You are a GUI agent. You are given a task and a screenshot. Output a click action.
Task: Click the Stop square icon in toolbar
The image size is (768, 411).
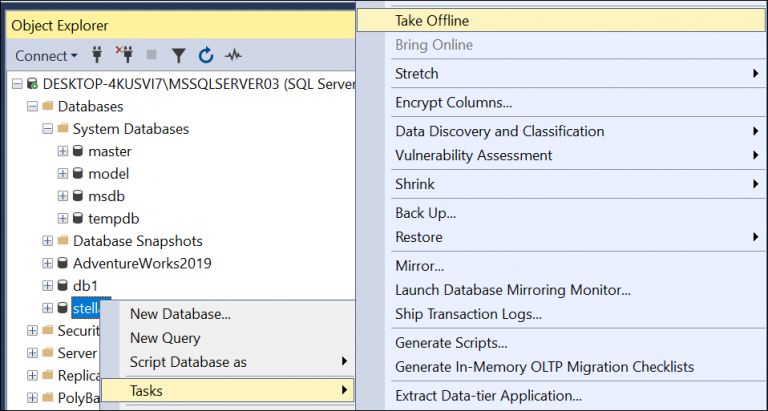(x=152, y=55)
